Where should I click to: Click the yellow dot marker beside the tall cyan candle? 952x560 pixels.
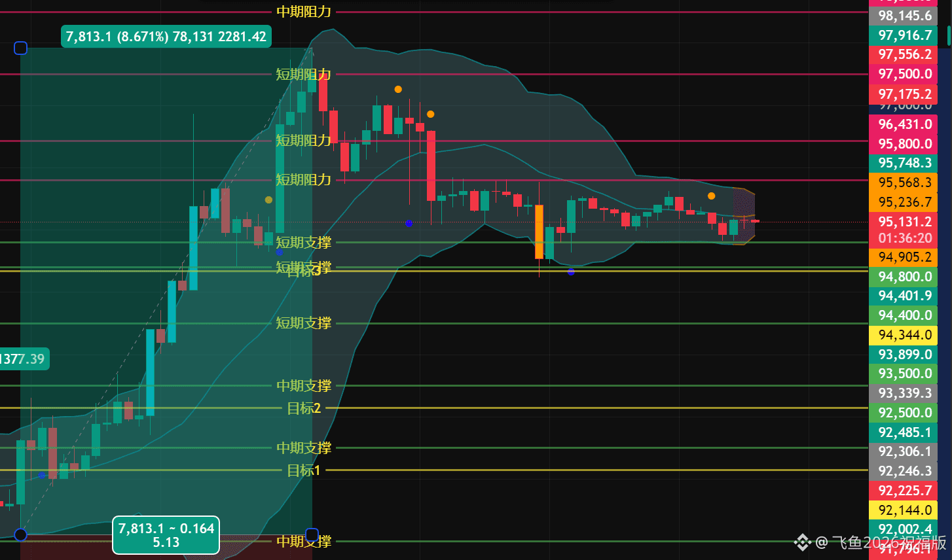268,200
